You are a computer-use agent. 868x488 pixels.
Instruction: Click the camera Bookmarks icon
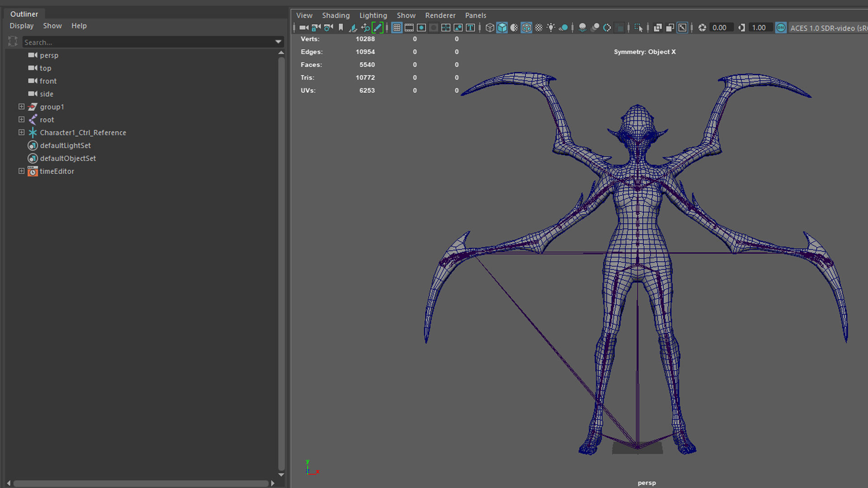(341, 28)
